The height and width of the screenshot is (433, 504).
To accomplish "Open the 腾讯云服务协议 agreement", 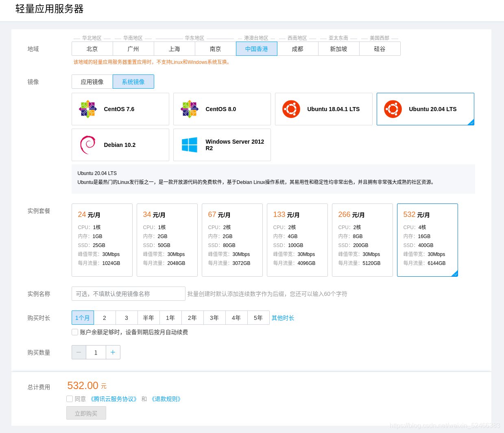I will 113,398.
